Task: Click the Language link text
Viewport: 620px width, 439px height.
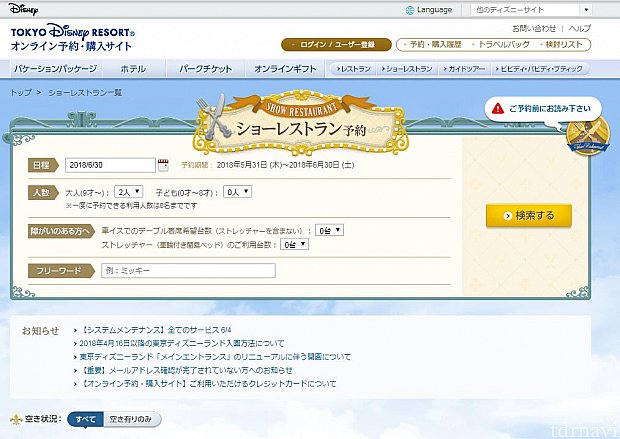Action: coord(434,10)
